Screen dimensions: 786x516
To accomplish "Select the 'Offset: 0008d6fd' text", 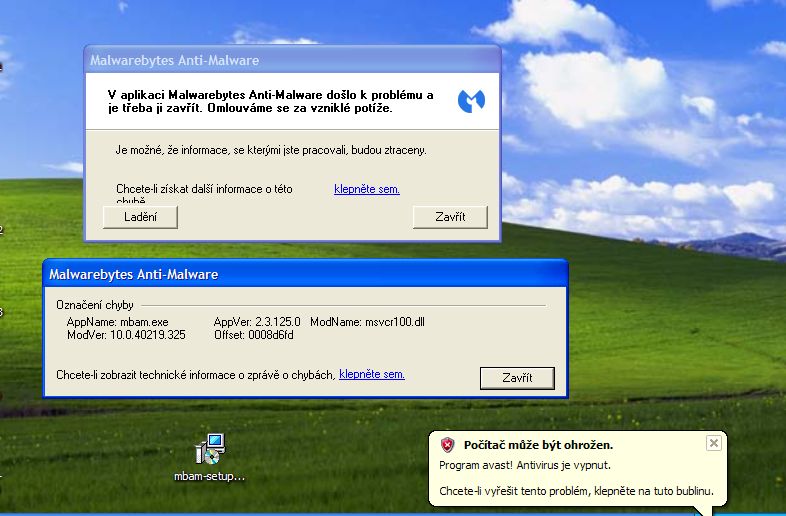I will (x=254, y=335).
